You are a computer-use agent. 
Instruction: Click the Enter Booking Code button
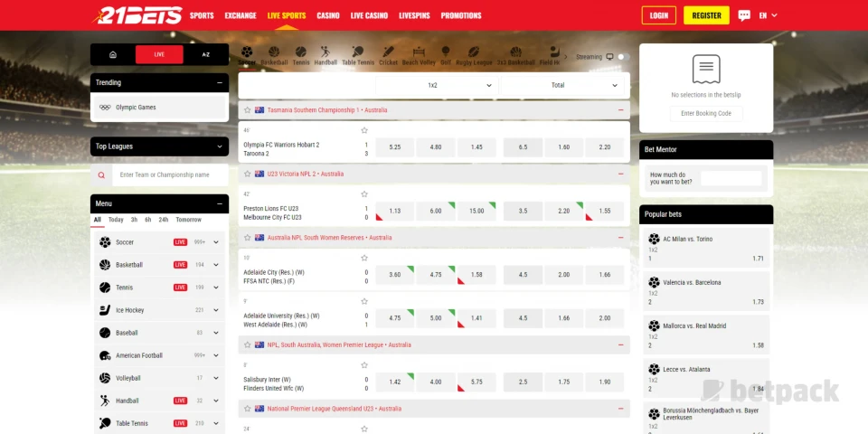[706, 114]
